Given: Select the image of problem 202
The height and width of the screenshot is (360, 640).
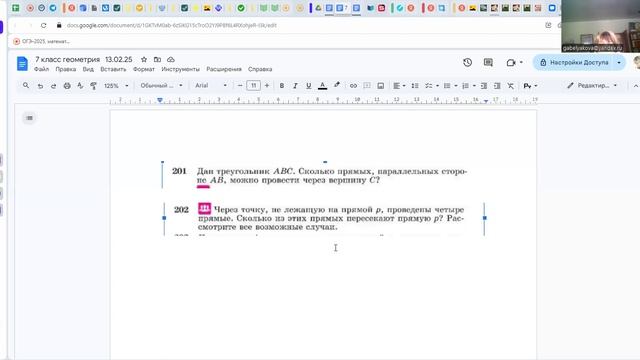Looking at the screenshot, I should [324, 219].
